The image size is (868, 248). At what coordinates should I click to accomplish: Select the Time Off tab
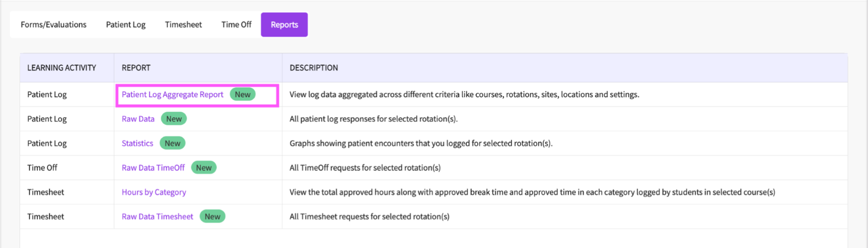[x=236, y=24]
